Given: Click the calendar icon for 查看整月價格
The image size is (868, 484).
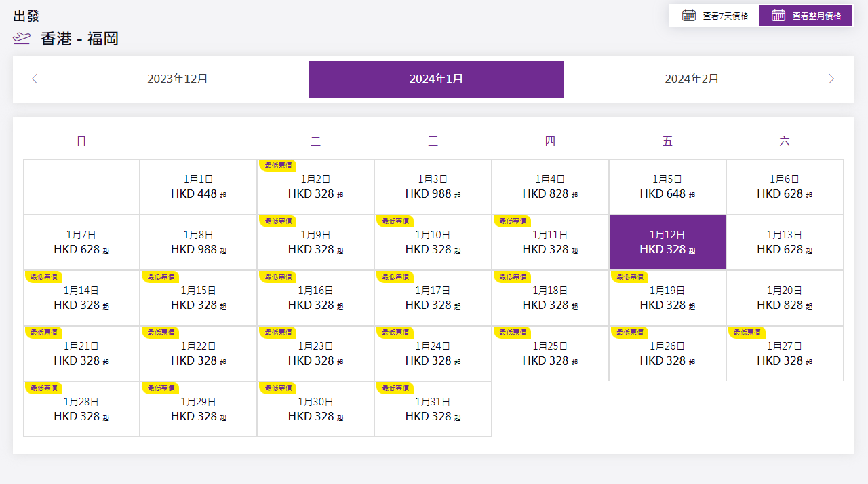Looking at the screenshot, I should click(x=778, y=16).
